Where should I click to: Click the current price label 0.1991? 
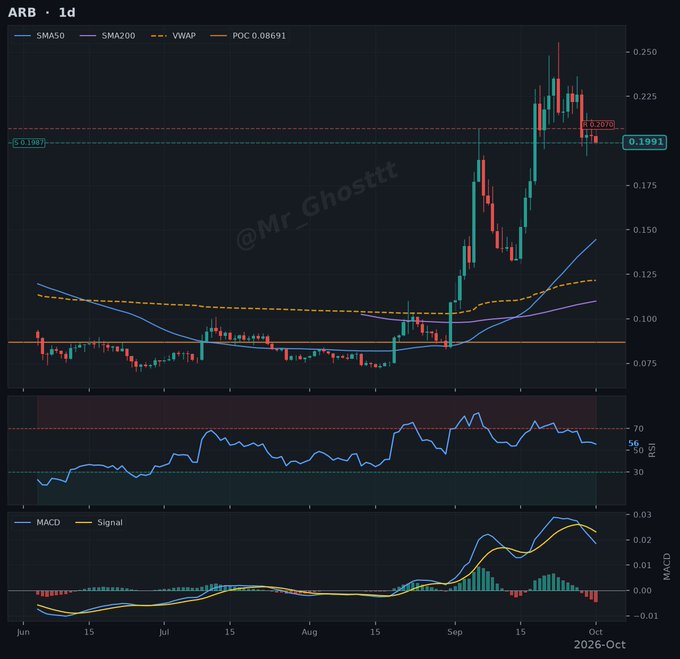point(644,142)
